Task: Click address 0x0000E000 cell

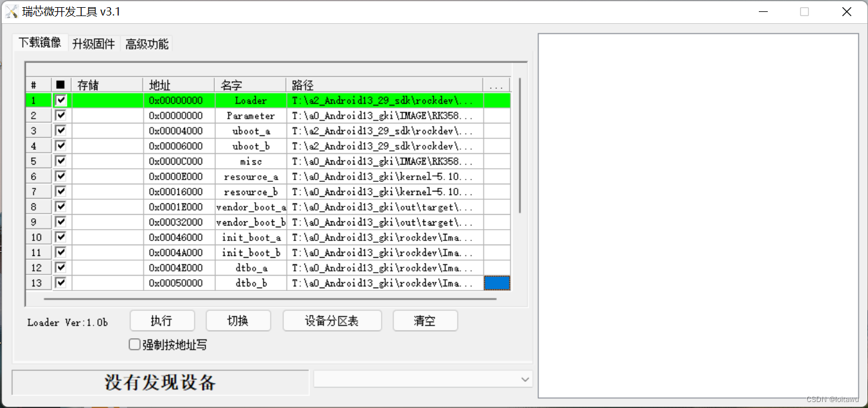Action: [179, 177]
